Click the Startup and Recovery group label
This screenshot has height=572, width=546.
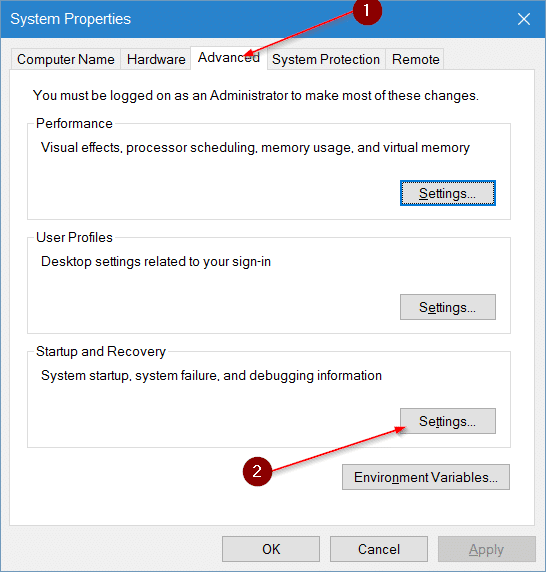(x=101, y=351)
